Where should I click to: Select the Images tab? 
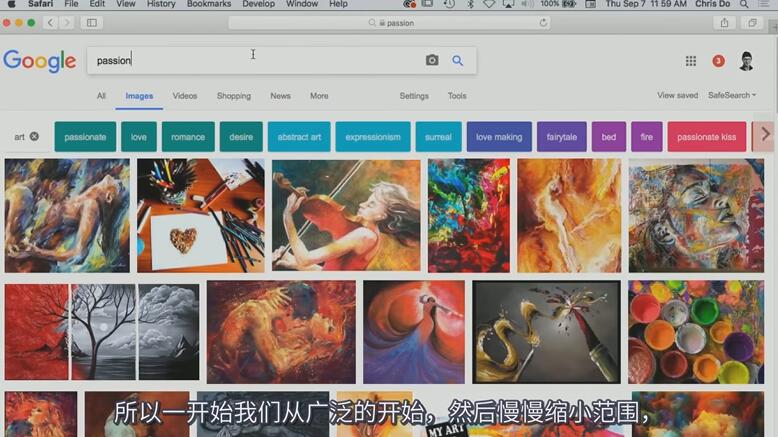tap(139, 96)
